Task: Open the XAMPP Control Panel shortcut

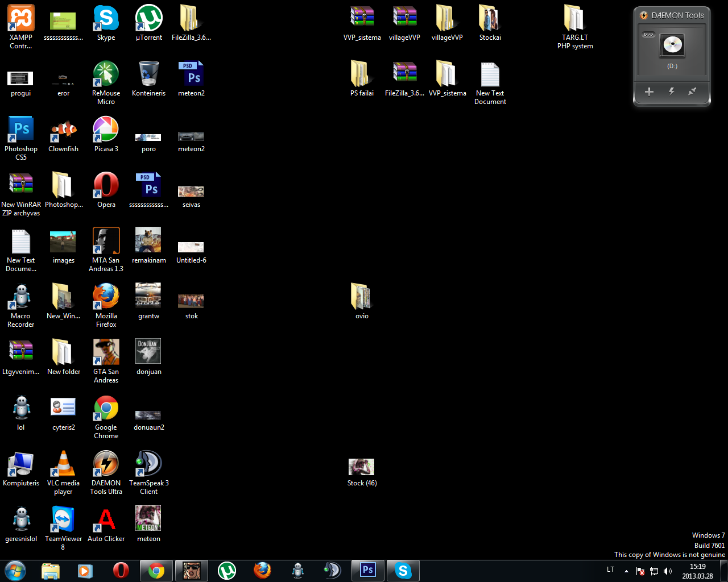Action: [21, 26]
